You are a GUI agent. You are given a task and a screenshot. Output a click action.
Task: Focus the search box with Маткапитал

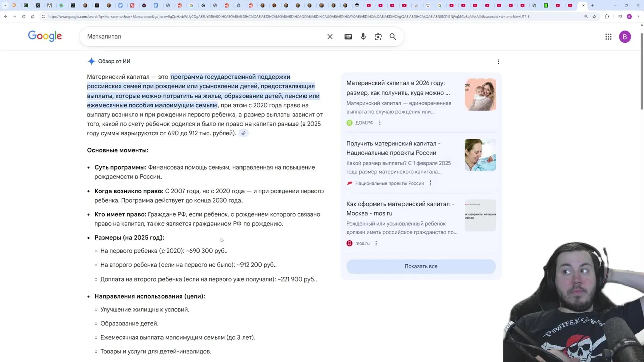[204, 37]
